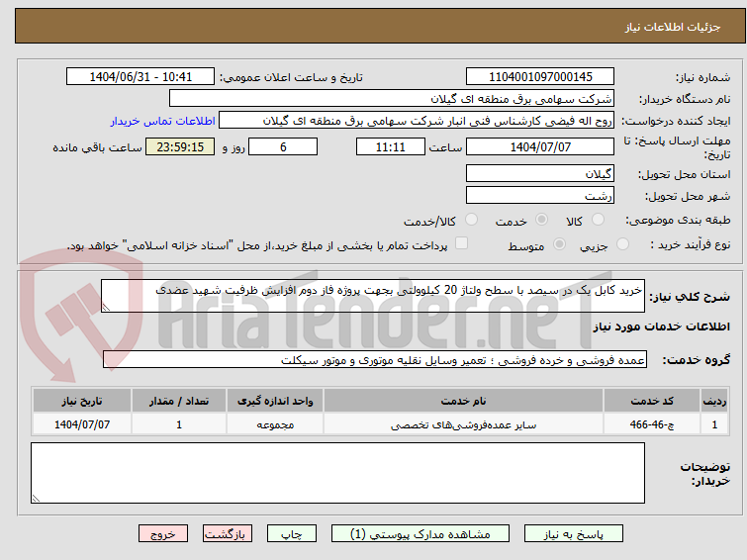Viewport: 747px width, 560px height.
Task: Open اطلاعات تماس خریدار link
Action: tap(163, 121)
